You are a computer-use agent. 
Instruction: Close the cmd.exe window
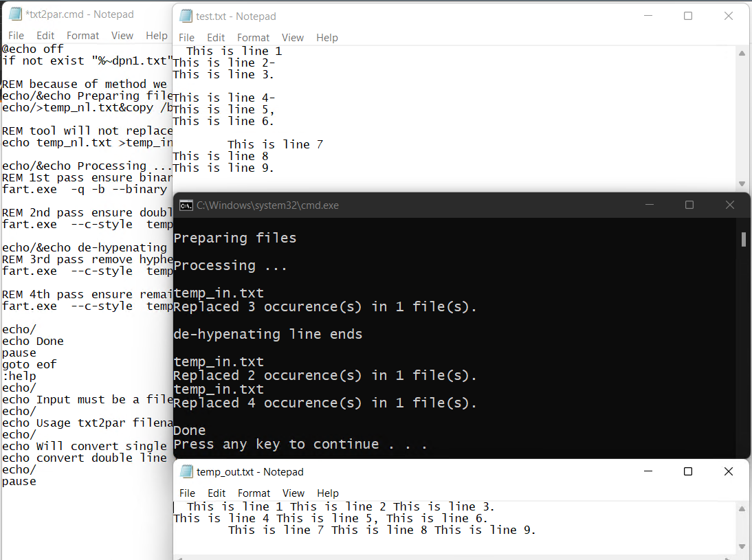(x=729, y=205)
